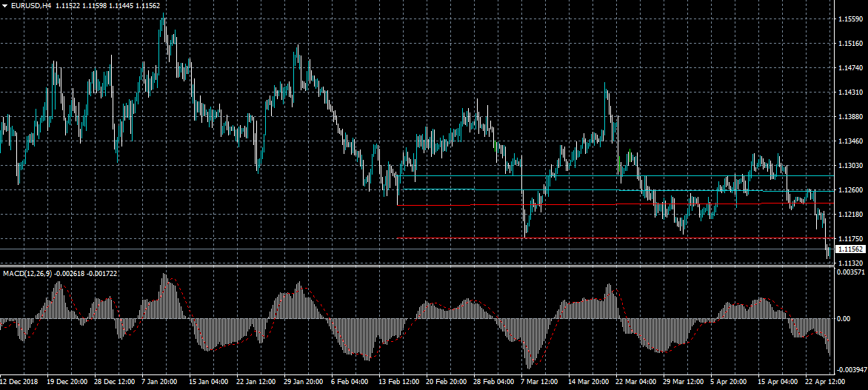Screen dimensions: 868x390
Task: Select the long red horizontal line mid-chart
Action: [x=544, y=204]
